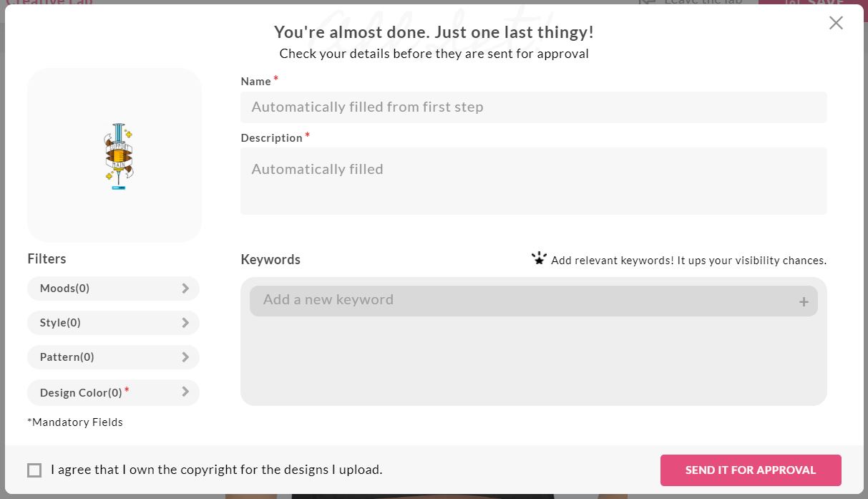Click the plus icon to add keyword
The height and width of the screenshot is (499, 868).
tap(804, 302)
